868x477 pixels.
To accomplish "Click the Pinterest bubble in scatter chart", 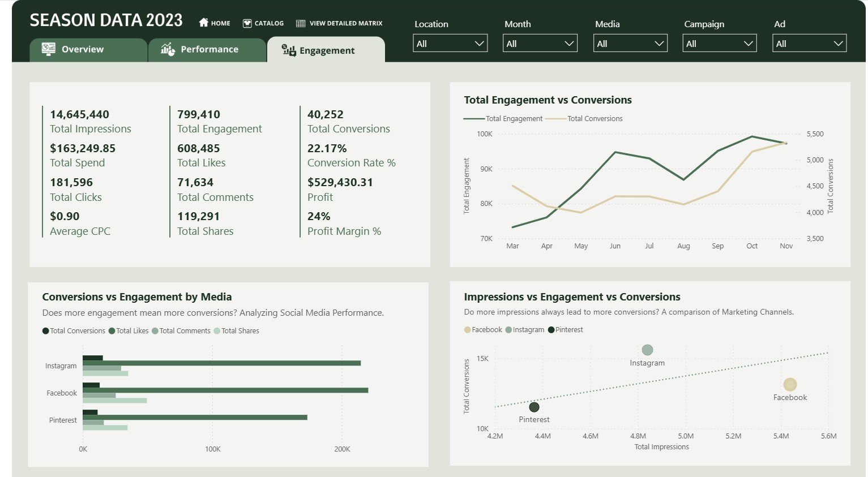I will click(x=534, y=407).
